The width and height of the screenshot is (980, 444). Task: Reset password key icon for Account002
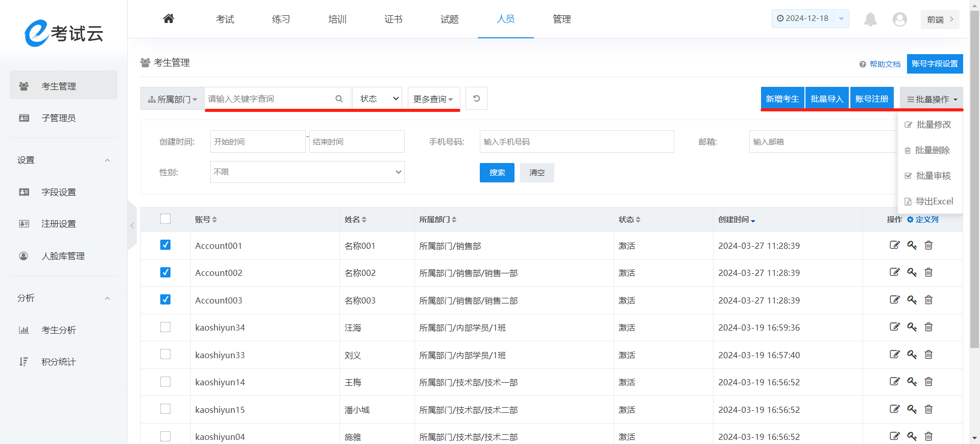(912, 272)
